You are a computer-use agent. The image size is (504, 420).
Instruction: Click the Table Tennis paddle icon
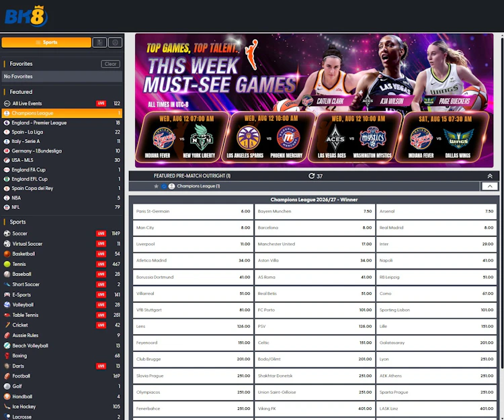[7, 315]
